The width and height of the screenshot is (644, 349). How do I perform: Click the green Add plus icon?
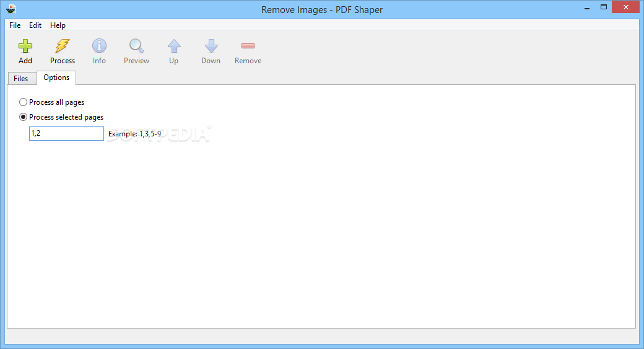(x=25, y=46)
